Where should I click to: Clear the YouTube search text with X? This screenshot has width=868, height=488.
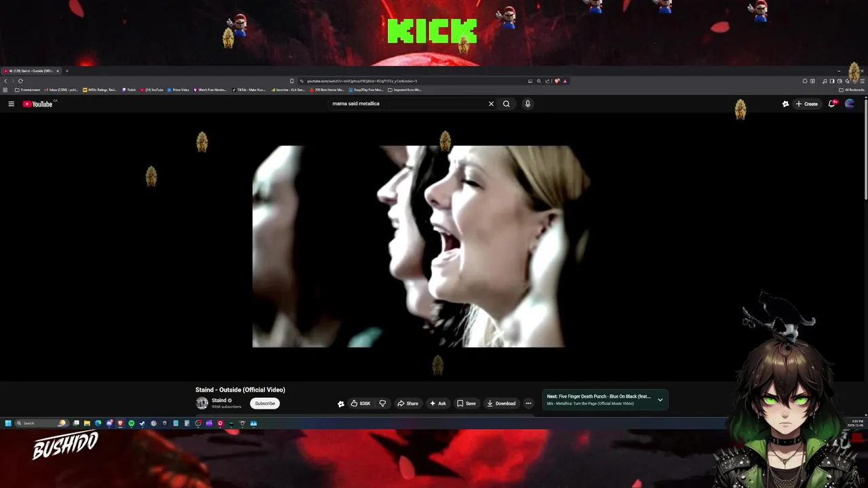click(491, 104)
